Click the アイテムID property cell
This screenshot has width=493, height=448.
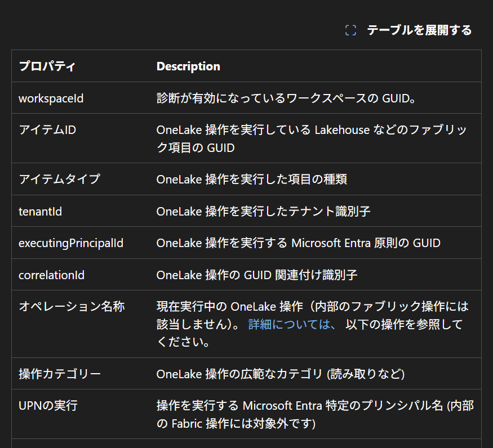tap(47, 130)
